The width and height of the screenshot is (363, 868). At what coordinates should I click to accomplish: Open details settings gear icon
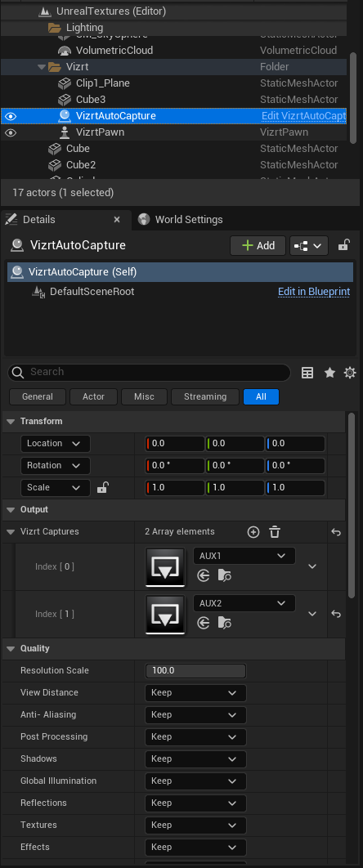tap(350, 373)
